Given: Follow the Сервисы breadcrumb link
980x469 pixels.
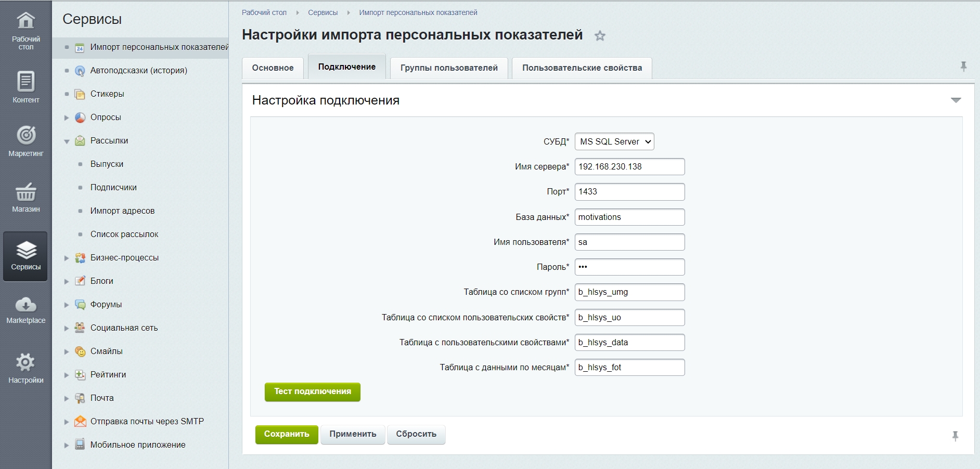Looking at the screenshot, I should pos(323,12).
